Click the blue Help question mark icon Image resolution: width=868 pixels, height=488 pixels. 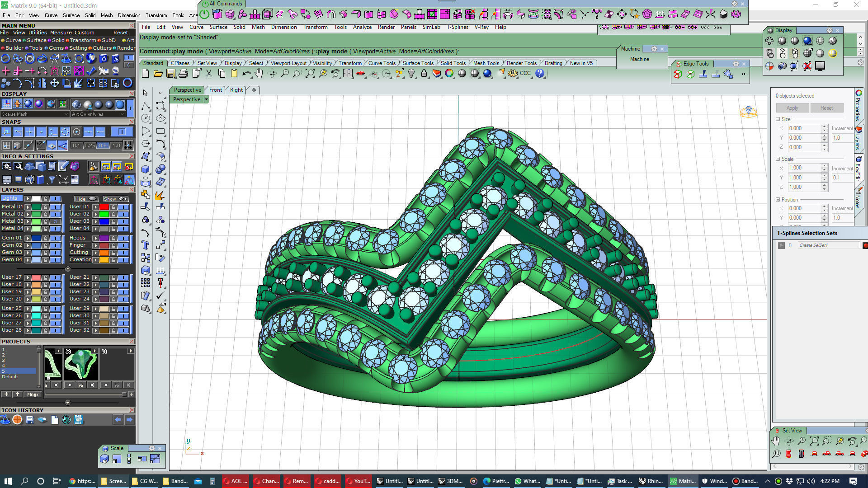click(x=540, y=73)
